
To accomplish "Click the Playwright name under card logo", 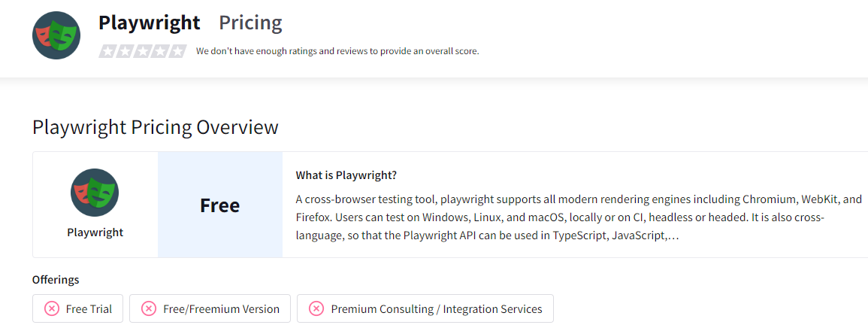I will pos(95,232).
